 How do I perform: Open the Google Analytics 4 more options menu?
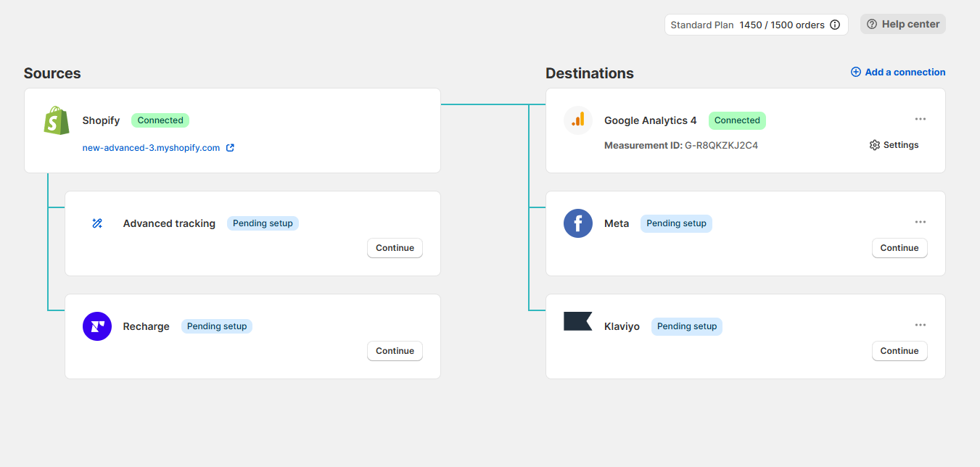coord(921,119)
